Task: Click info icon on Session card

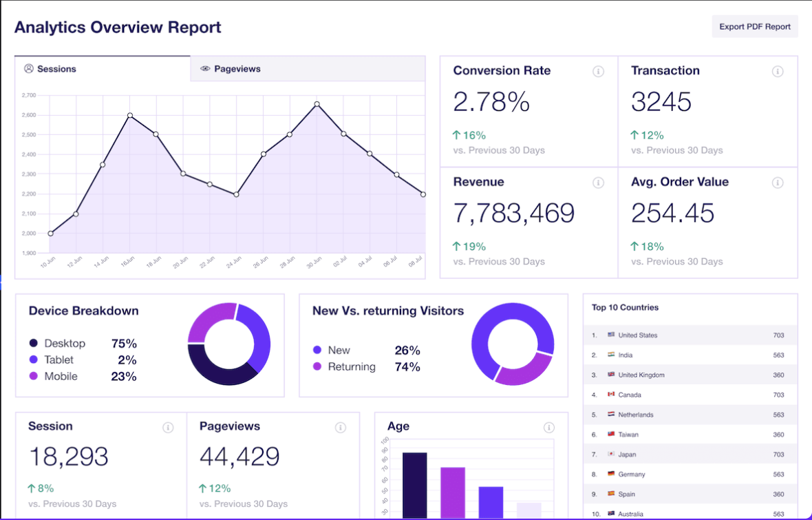Action: coord(168,428)
